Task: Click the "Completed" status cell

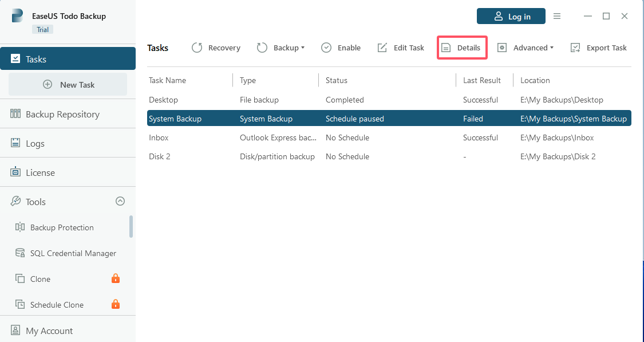Action: [345, 100]
